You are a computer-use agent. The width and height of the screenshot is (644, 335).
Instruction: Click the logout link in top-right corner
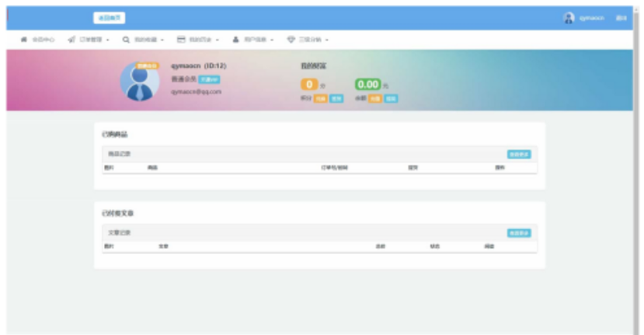(x=621, y=18)
